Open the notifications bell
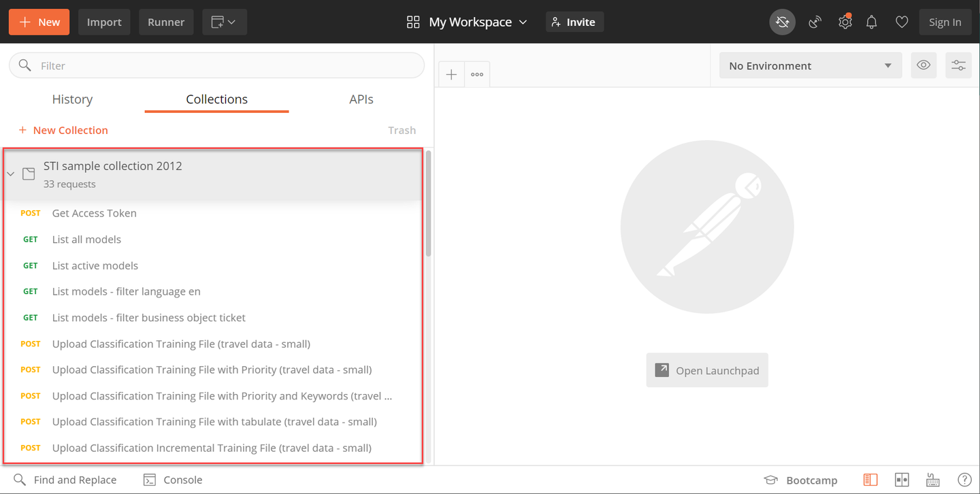Screen dimensions: 980x494 (x=872, y=22)
